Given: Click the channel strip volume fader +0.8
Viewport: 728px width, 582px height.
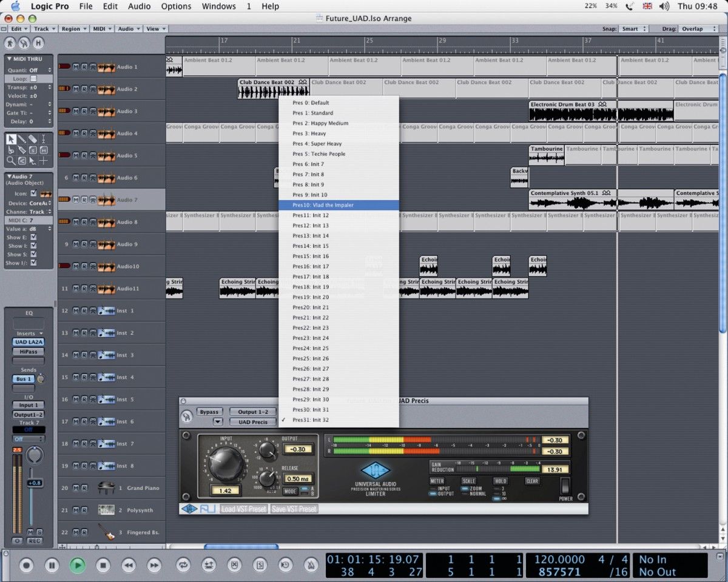Looking at the screenshot, I should pyautogui.click(x=34, y=483).
